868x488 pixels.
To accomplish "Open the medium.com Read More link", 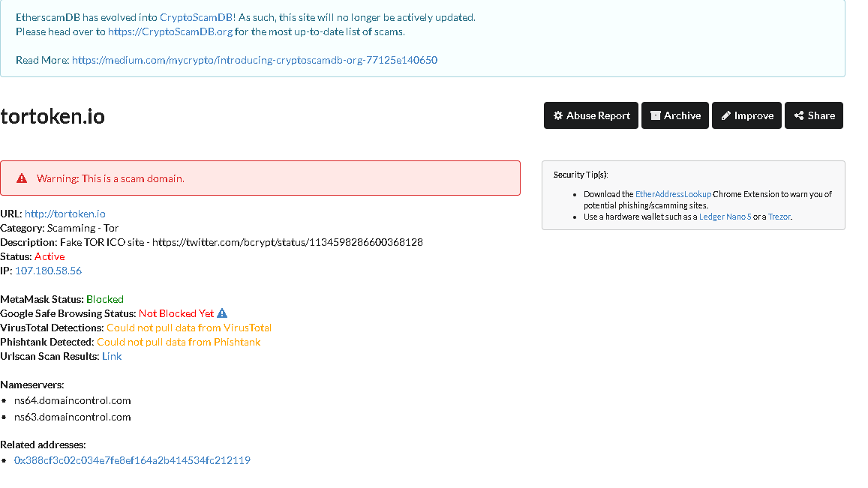I will tap(254, 60).
